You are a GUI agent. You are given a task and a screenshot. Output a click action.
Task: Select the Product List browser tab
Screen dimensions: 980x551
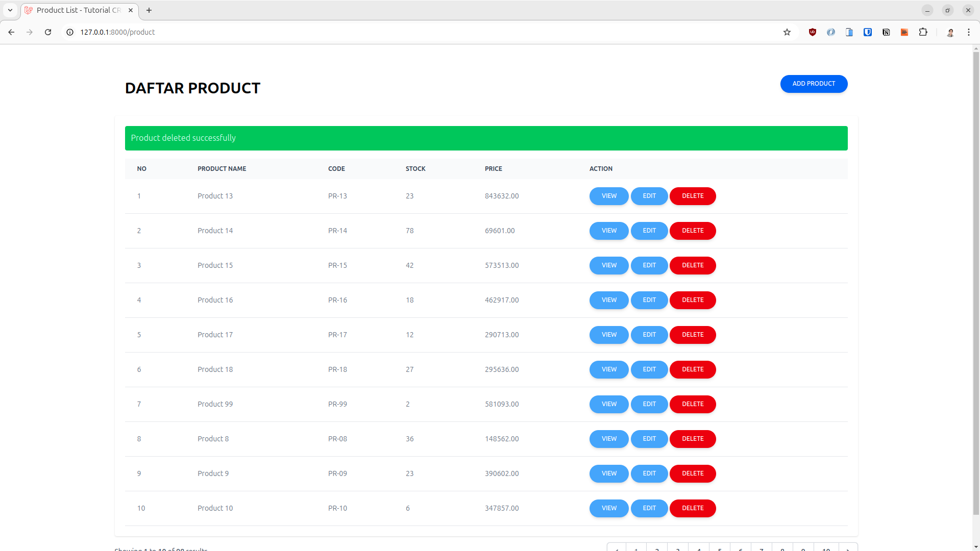77,10
